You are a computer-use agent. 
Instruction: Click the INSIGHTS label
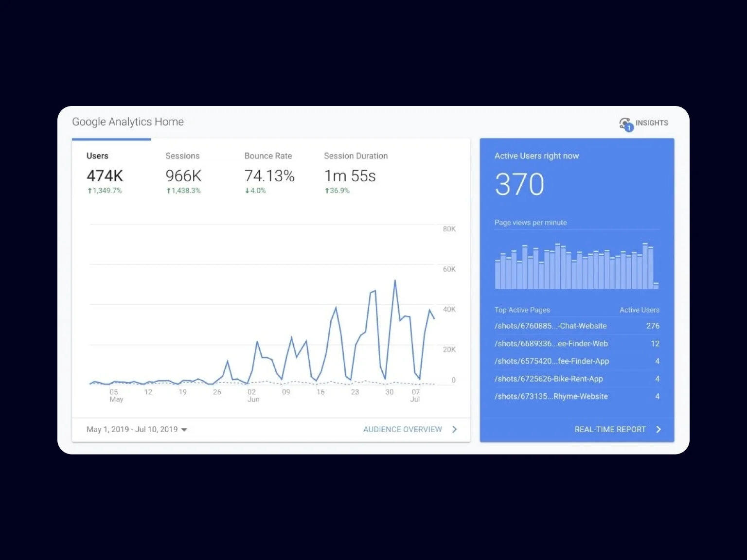click(x=652, y=123)
